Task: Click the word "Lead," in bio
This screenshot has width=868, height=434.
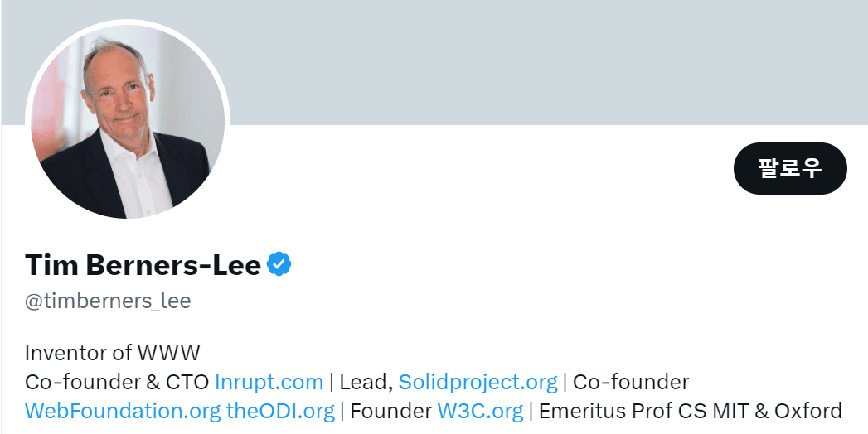Action: click(365, 382)
